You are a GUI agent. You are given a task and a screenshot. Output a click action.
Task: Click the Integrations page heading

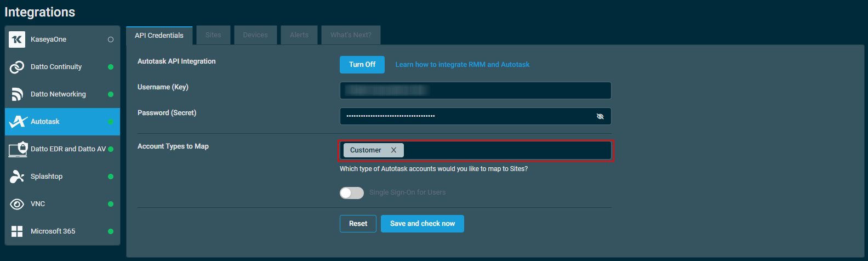[x=40, y=12]
